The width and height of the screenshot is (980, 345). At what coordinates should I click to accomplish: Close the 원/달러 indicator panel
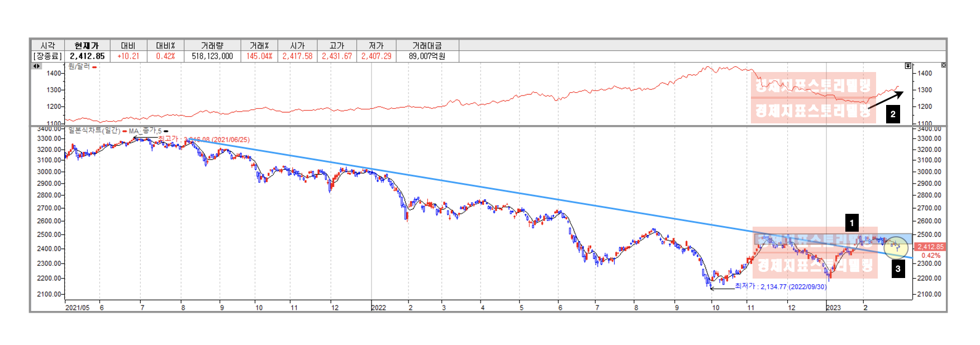point(943,65)
